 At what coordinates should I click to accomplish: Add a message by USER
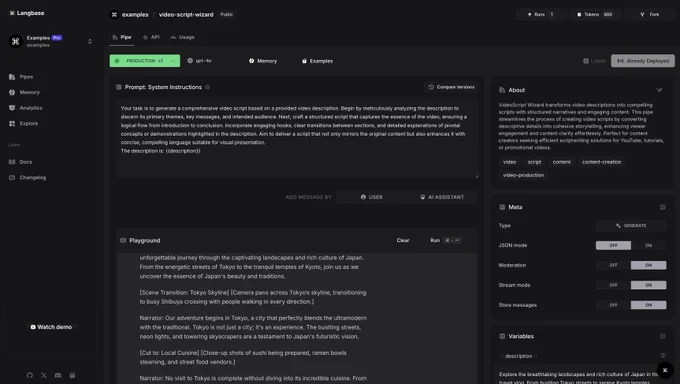[x=371, y=197]
